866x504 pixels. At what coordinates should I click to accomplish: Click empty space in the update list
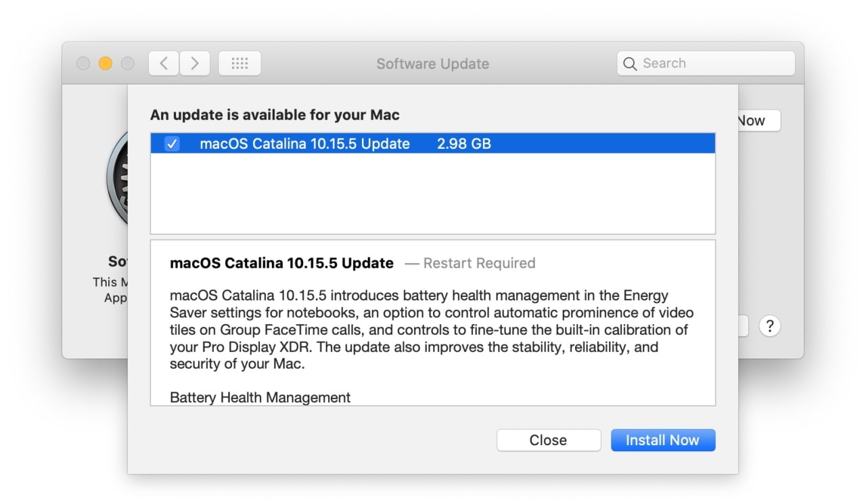432,196
